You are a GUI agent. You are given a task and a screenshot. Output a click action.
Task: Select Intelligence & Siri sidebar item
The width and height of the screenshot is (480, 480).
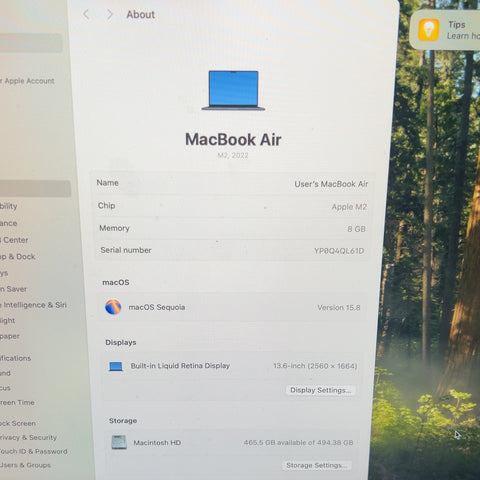[x=33, y=305]
